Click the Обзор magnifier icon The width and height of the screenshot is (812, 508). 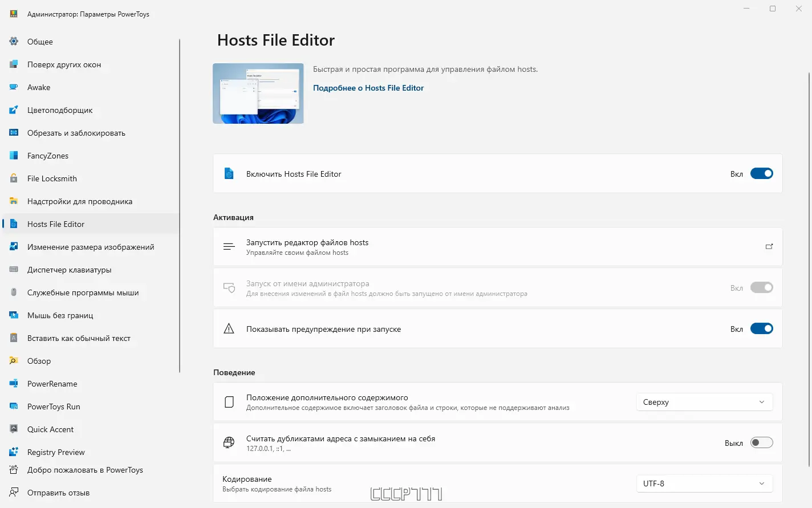[14, 360]
